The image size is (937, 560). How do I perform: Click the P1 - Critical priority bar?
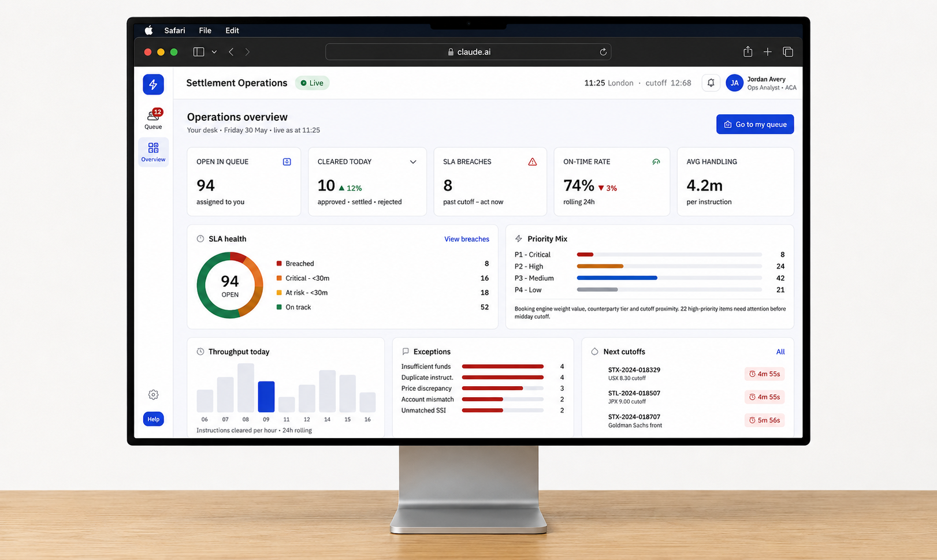669,255
